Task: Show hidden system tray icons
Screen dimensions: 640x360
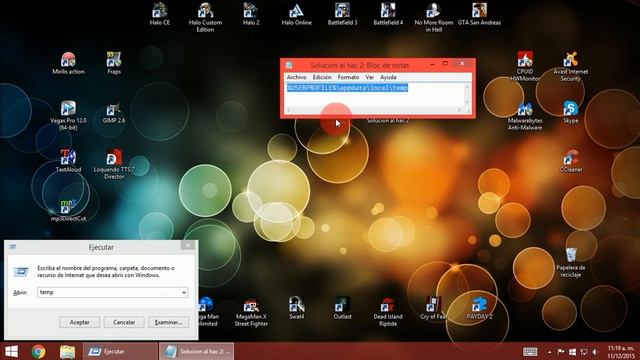Action: coord(549,352)
